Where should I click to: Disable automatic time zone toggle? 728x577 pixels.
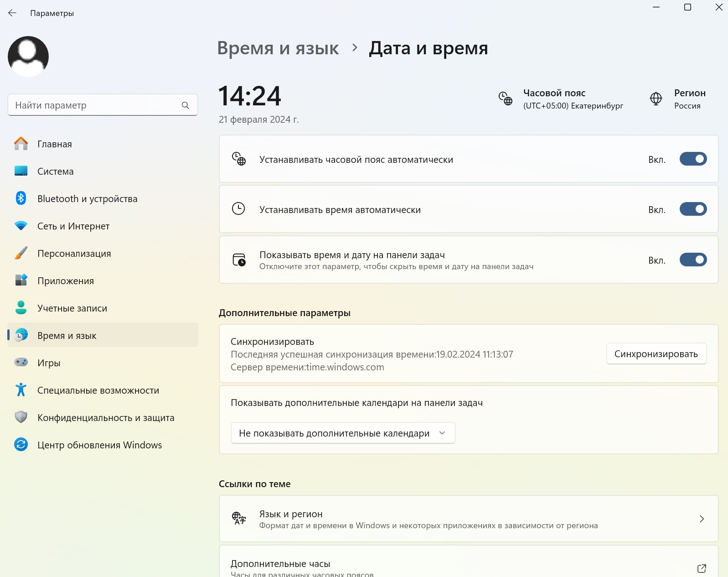point(692,159)
